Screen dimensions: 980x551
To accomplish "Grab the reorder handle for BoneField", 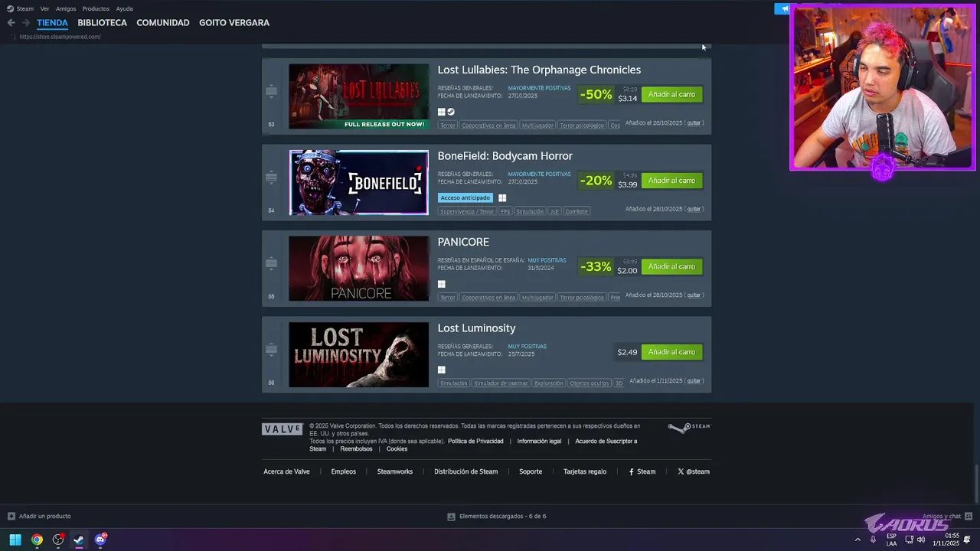I will coord(271,178).
